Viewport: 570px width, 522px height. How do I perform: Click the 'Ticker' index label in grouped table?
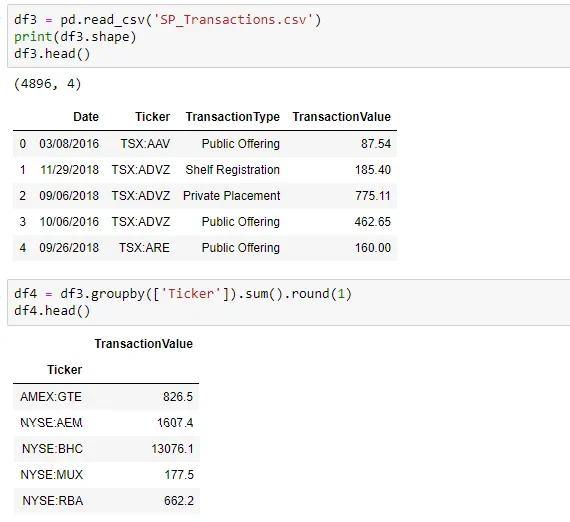click(x=64, y=370)
